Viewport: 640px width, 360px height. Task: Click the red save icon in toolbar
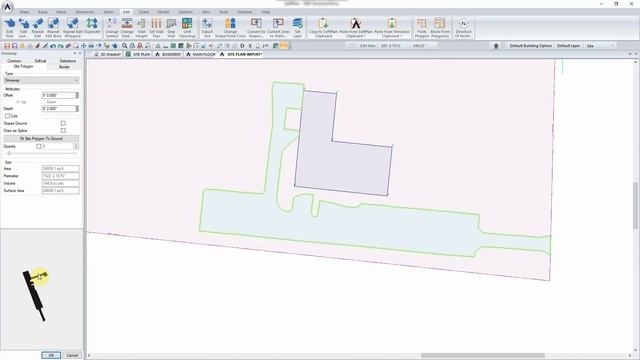point(7,46)
